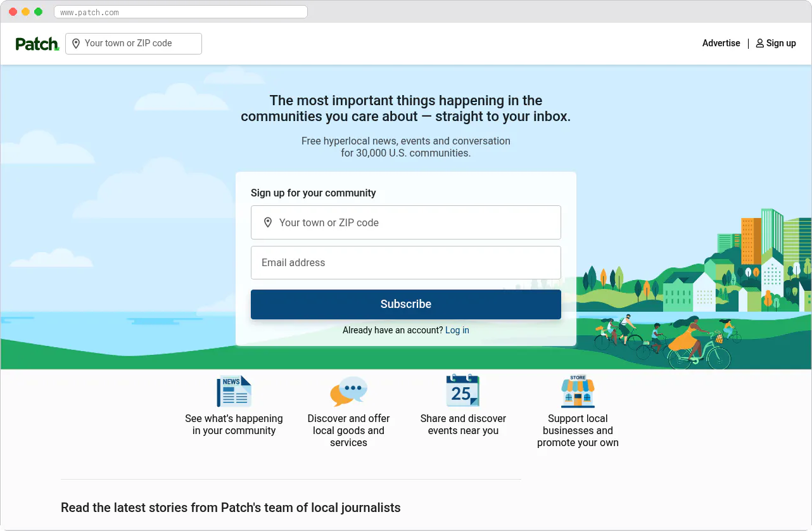Image resolution: width=812 pixels, height=531 pixels.
Task: Click the green traffic light button
Action: tap(38, 11)
